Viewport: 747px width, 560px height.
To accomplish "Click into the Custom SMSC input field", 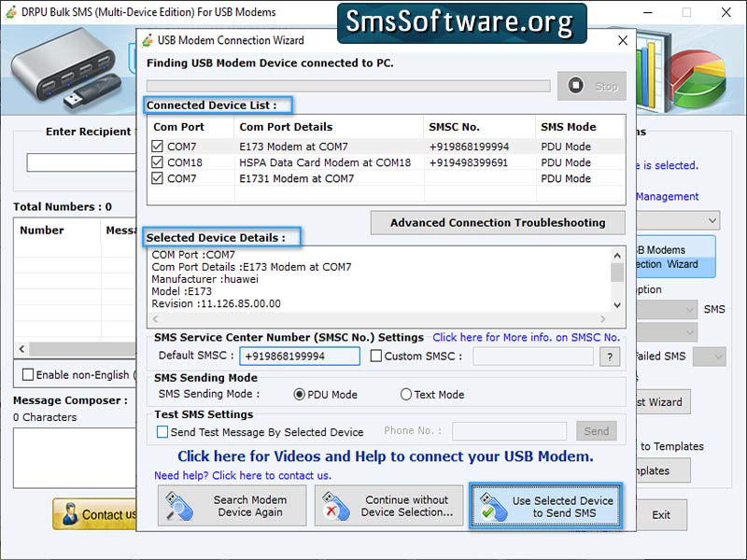I will (x=533, y=357).
